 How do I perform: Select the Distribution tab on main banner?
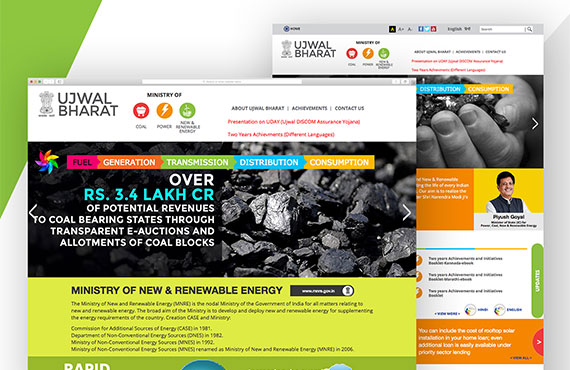pyautogui.click(x=269, y=162)
